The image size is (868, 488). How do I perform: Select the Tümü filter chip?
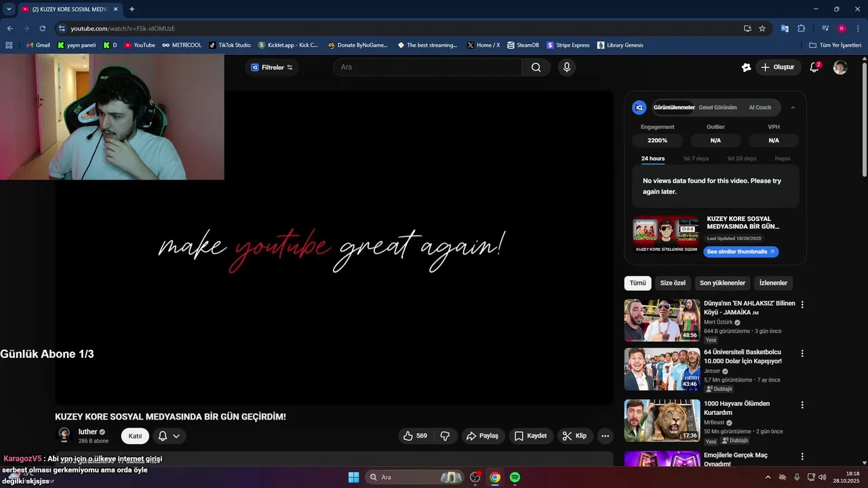tap(637, 283)
